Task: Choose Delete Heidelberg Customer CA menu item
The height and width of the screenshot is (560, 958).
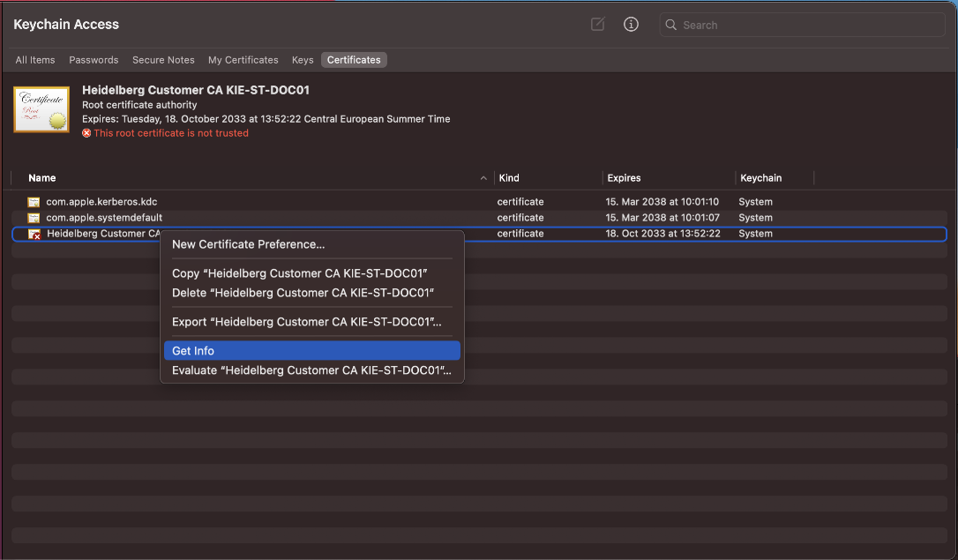Action: (x=303, y=293)
